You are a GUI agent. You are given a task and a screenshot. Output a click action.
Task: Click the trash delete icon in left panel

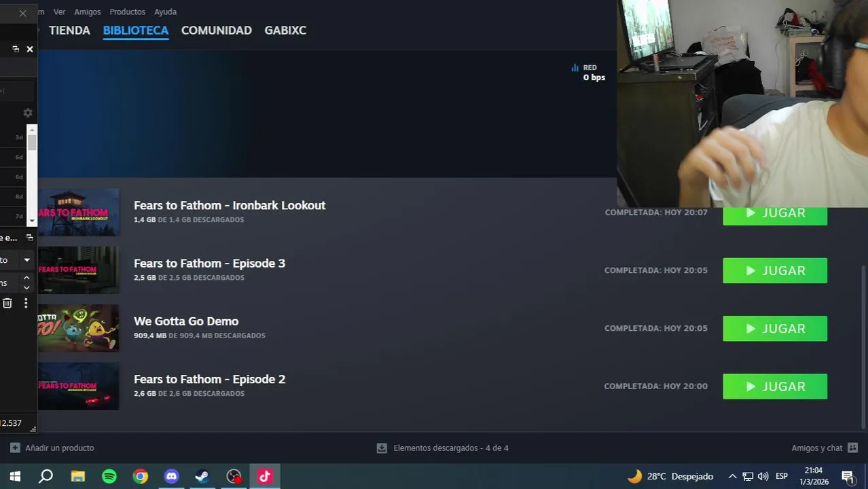(x=7, y=303)
